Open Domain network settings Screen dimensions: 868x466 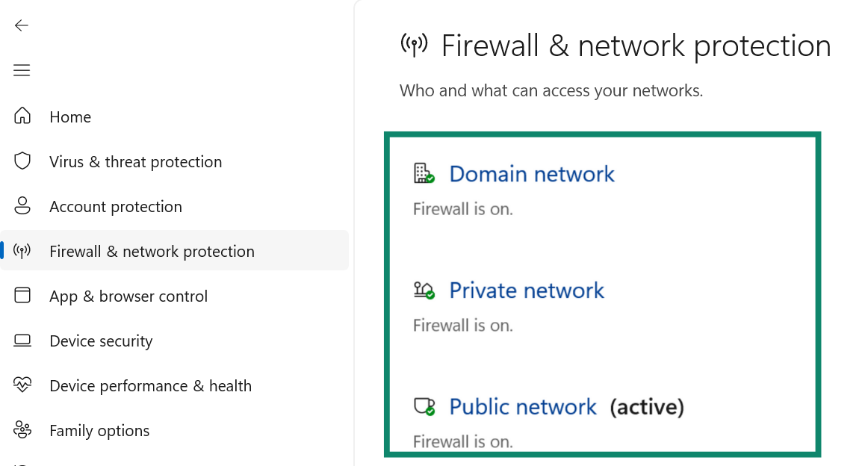531,173
